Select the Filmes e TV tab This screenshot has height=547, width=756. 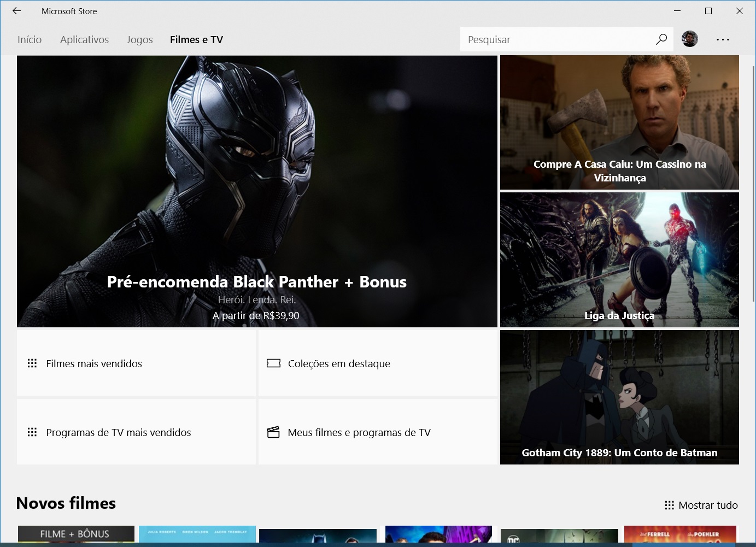tap(196, 39)
